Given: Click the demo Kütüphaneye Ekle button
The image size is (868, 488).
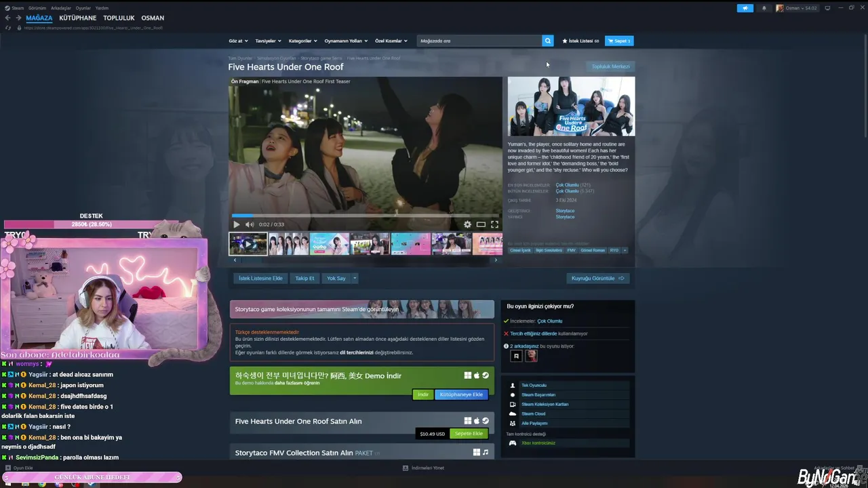Looking at the screenshot, I should (x=461, y=394).
